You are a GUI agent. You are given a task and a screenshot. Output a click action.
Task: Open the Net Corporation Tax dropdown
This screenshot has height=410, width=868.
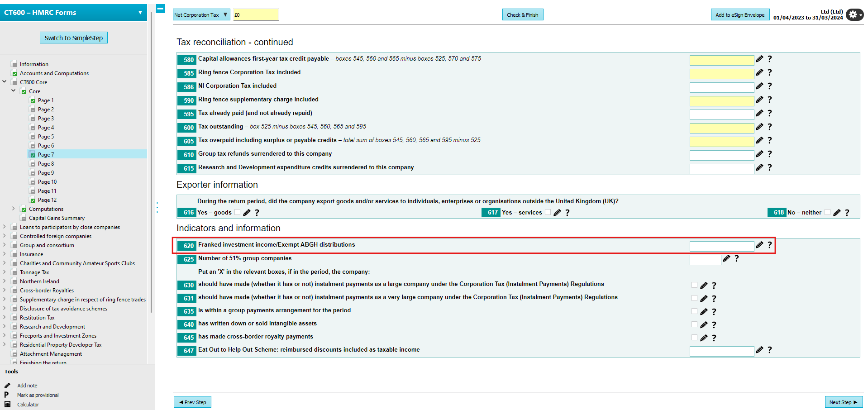click(201, 15)
